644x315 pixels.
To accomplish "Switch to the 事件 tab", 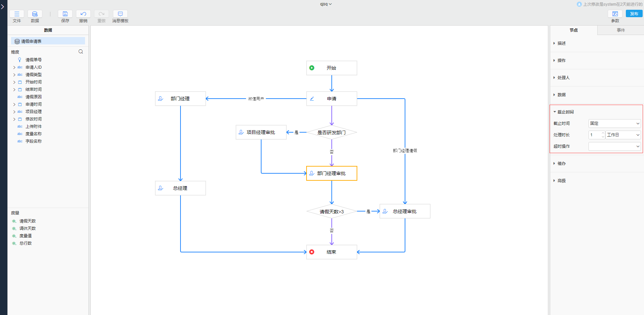I will [x=620, y=30].
